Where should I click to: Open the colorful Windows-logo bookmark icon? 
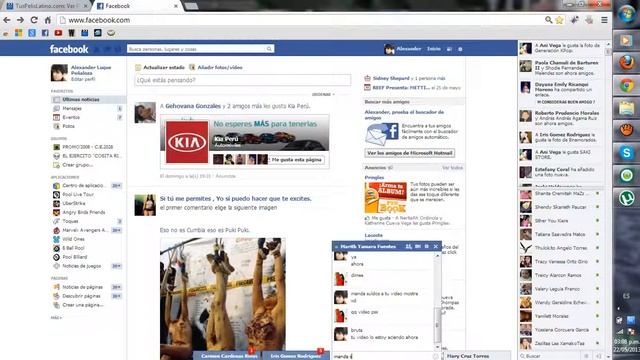coord(18,33)
